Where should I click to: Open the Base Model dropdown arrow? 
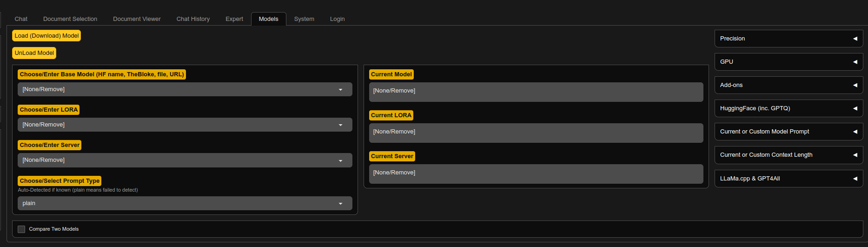click(x=340, y=90)
